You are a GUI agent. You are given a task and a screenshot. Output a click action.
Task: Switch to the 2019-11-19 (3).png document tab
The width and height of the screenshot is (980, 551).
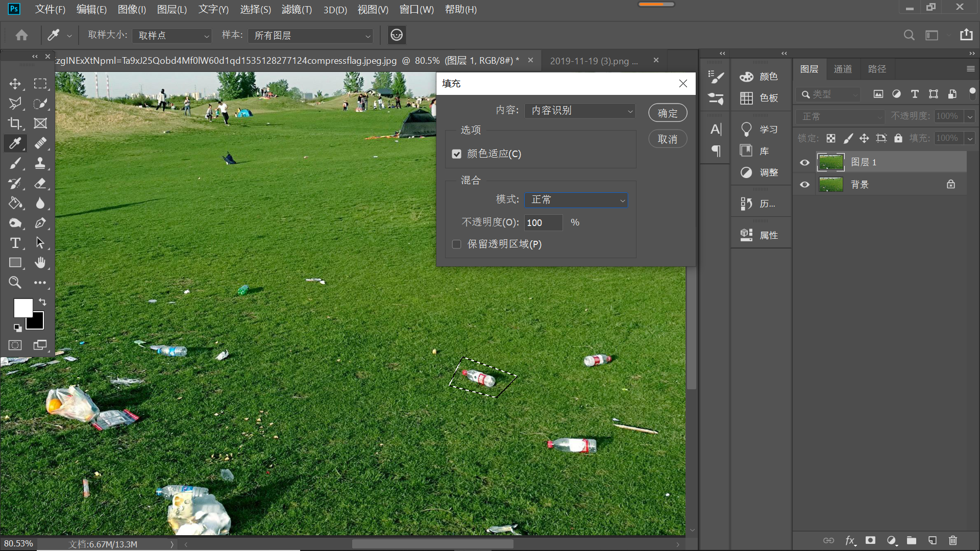[594, 61]
